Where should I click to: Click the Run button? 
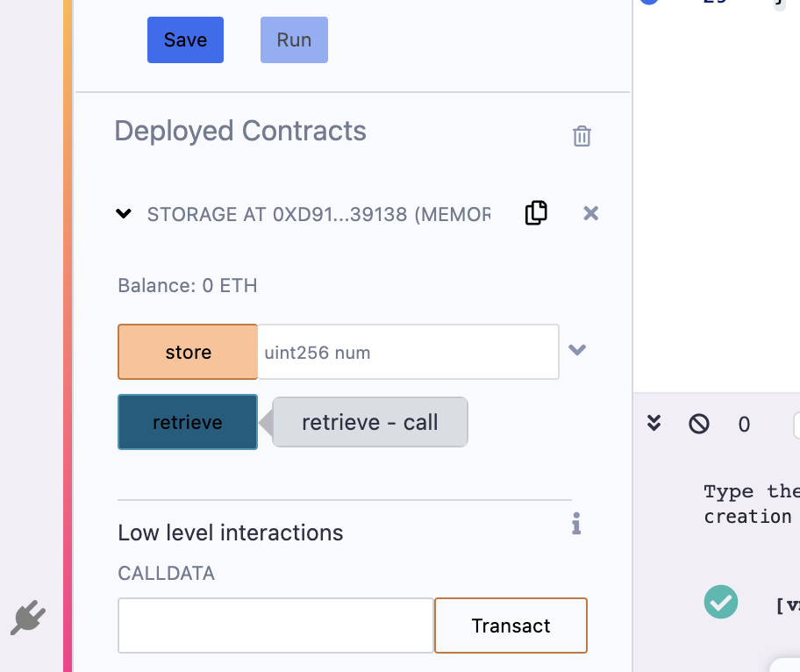click(294, 39)
